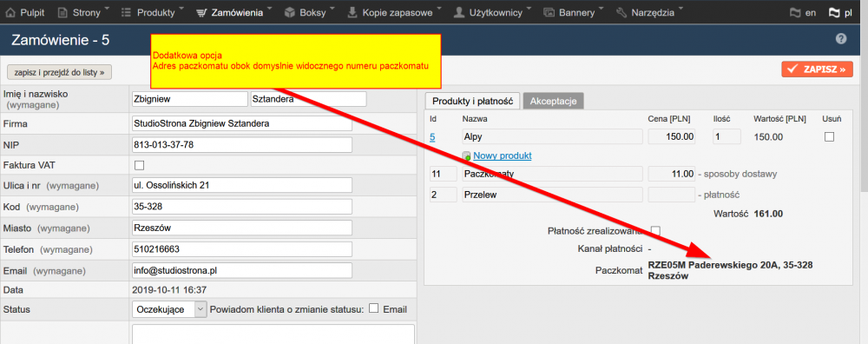Click the Ilość quantity field
868x344 pixels.
tap(727, 137)
